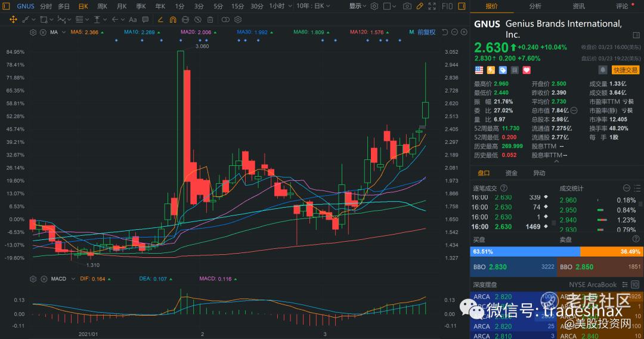
Task: Select the rectangle shape drawing tool
Action: (x=44, y=19)
